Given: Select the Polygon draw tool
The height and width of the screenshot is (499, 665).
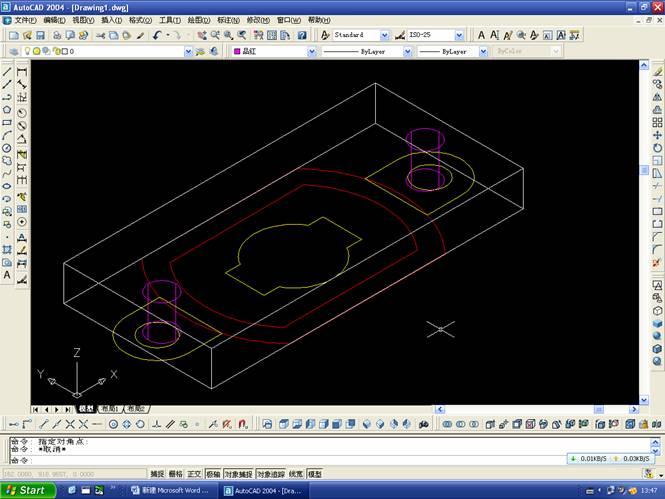Looking at the screenshot, I should coord(8,110).
